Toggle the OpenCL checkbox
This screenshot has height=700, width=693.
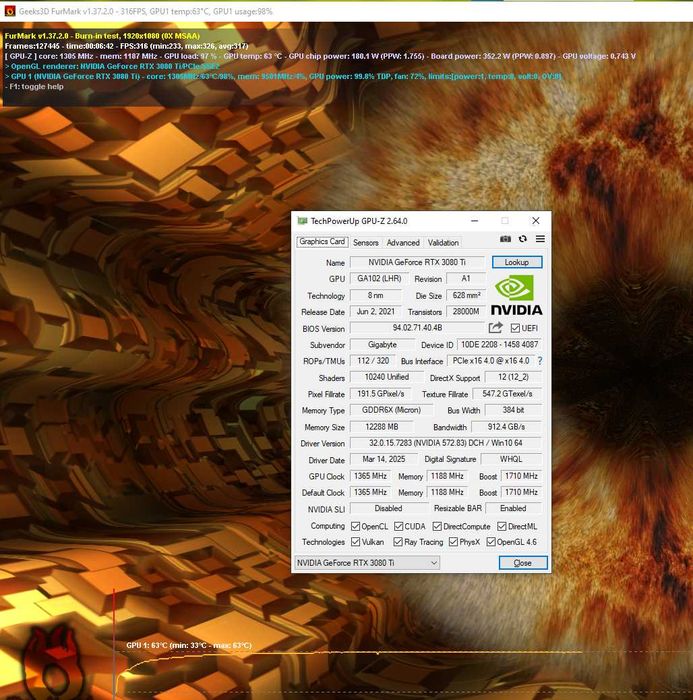(x=355, y=526)
